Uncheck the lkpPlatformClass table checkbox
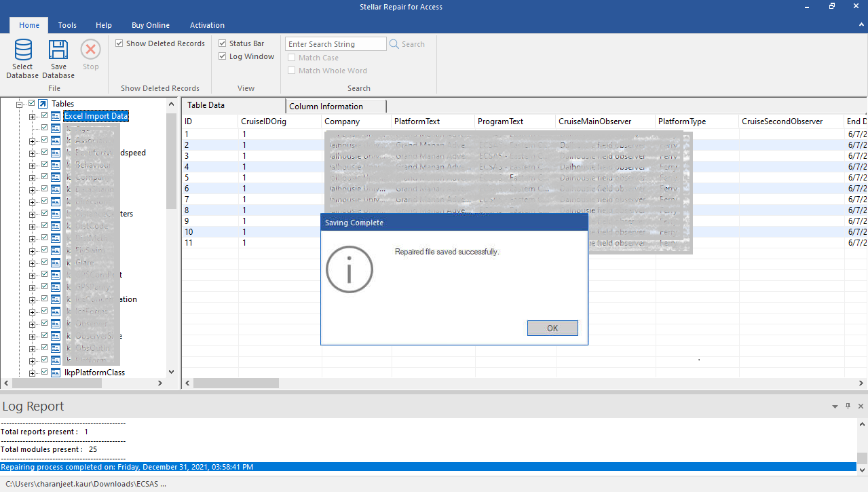 [45, 373]
